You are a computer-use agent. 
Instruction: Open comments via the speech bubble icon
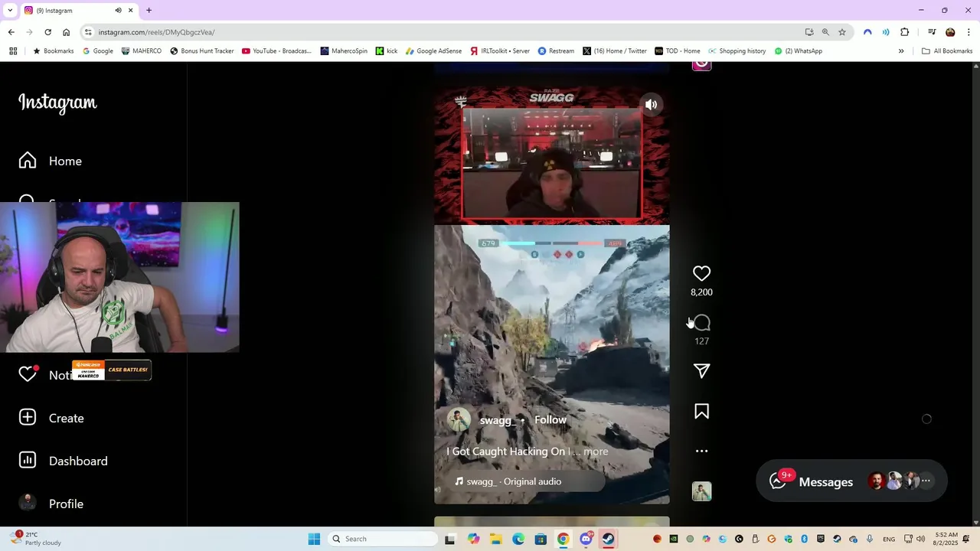(701, 323)
